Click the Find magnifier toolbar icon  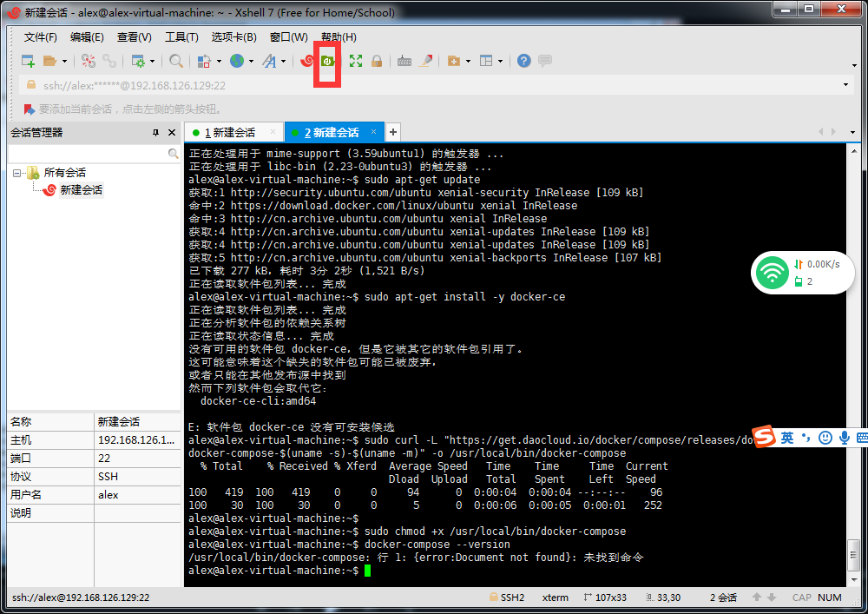(x=176, y=61)
